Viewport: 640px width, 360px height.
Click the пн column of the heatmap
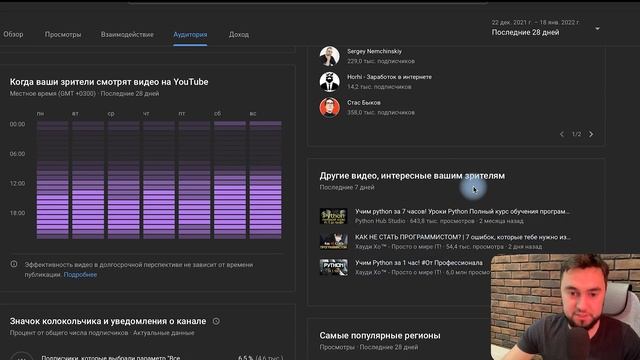click(x=53, y=180)
